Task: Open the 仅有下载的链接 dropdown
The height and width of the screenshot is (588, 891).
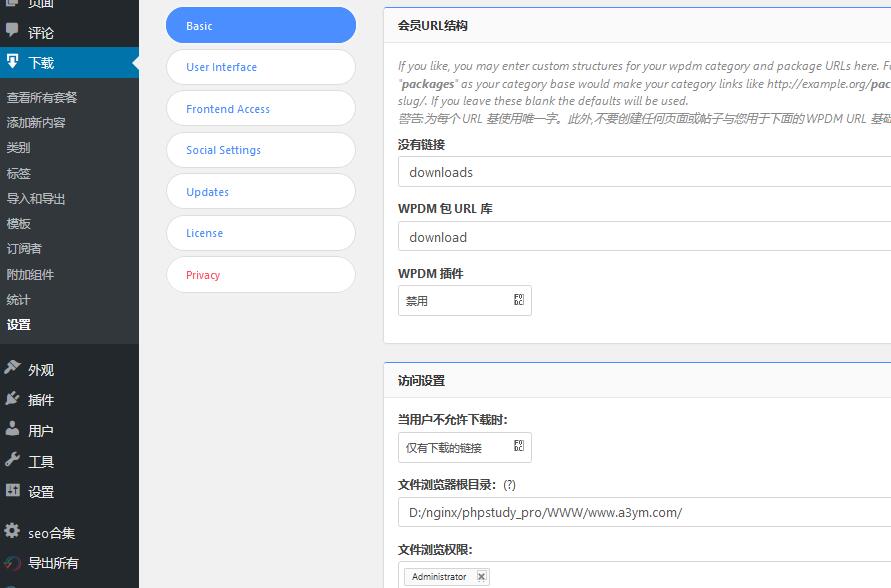Action: (x=465, y=448)
